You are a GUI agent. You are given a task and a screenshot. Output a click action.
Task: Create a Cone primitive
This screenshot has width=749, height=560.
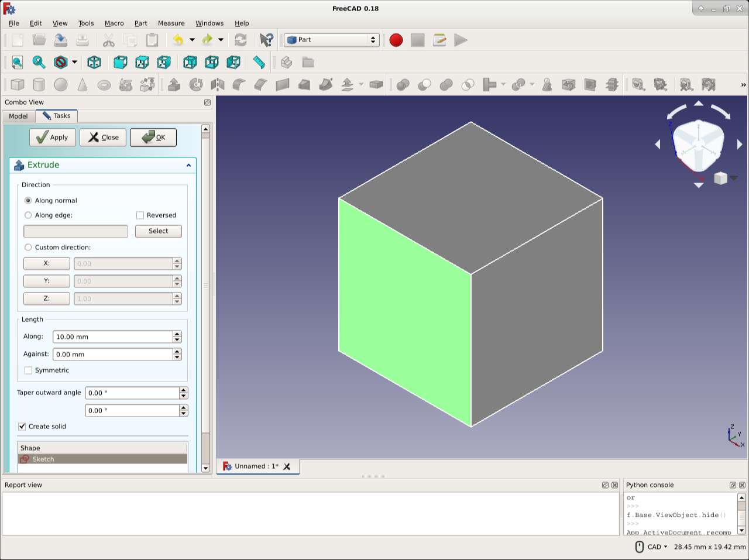tap(83, 84)
